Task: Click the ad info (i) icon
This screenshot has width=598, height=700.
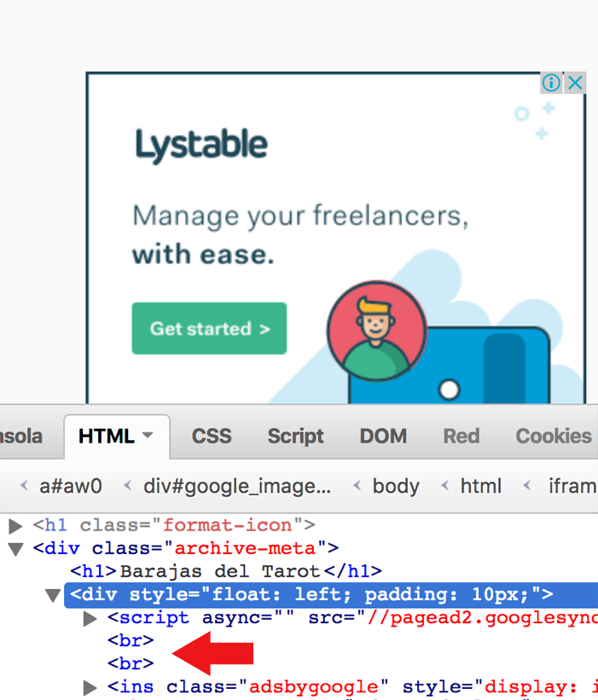Action: [551, 83]
